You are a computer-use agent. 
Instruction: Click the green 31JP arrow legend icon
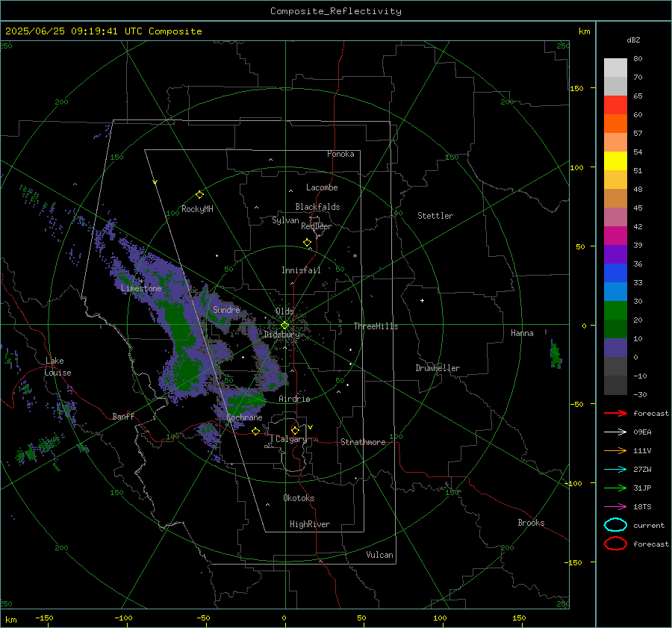click(x=615, y=488)
